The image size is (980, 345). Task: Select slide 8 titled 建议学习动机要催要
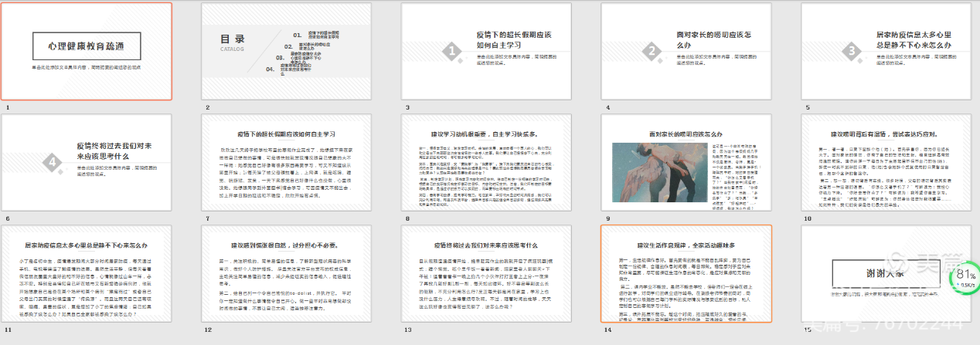(487, 162)
